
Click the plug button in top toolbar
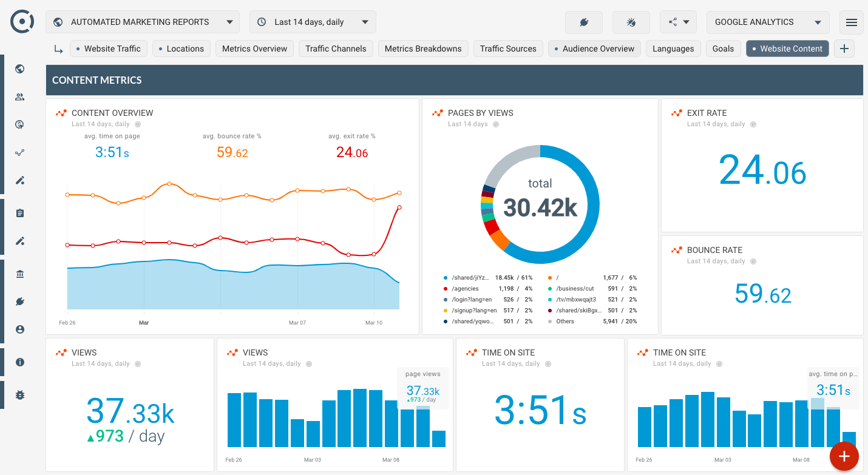pyautogui.click(x=583, y=22)
